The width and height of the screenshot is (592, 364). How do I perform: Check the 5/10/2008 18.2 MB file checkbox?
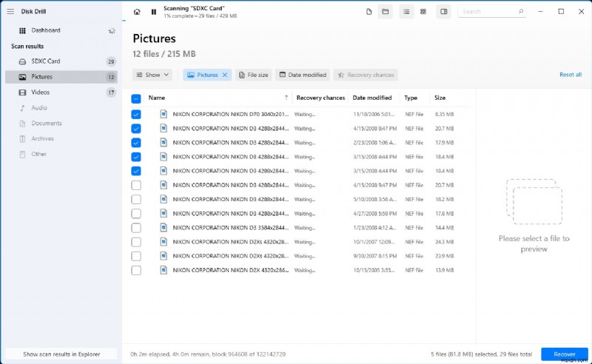tap(136, 199)
